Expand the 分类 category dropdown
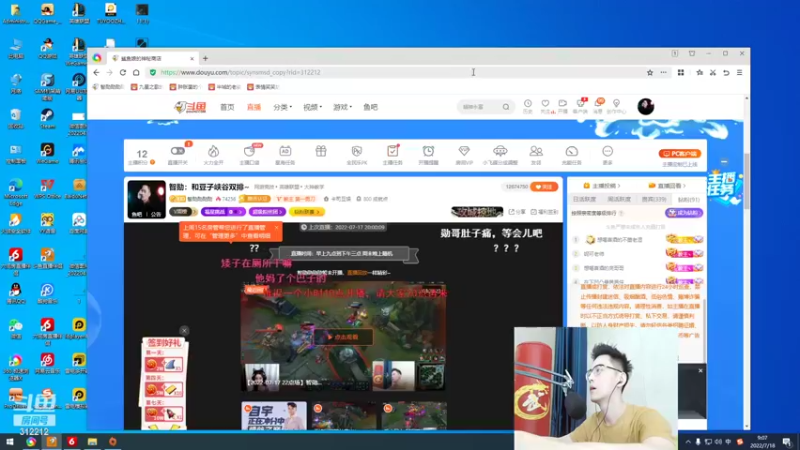 282,107
